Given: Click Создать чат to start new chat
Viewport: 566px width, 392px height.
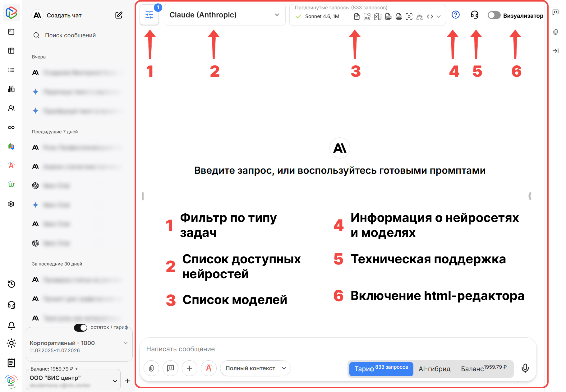Looking at the screenshot, I should [64, 15].
